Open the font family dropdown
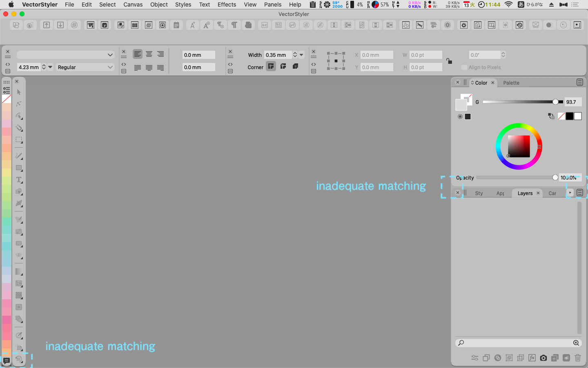 tap(65, 55)
